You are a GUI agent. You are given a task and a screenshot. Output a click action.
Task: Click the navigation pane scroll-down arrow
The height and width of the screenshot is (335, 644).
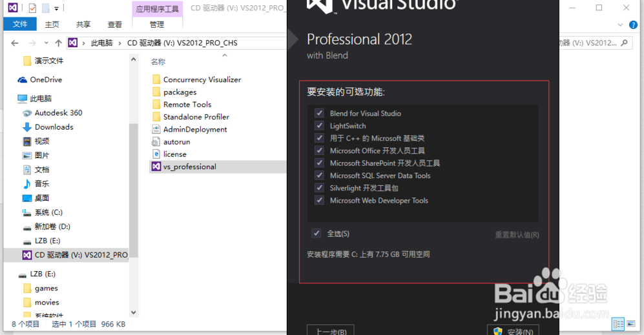point(134,313)
